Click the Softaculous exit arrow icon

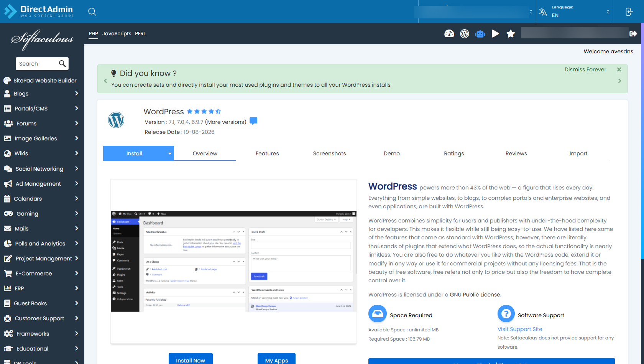click(x=633, y=34)
